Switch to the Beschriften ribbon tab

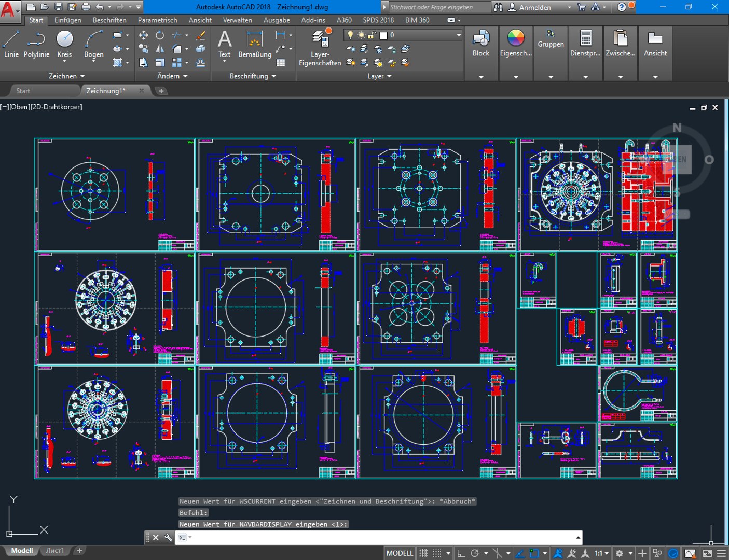click(109, 20)
